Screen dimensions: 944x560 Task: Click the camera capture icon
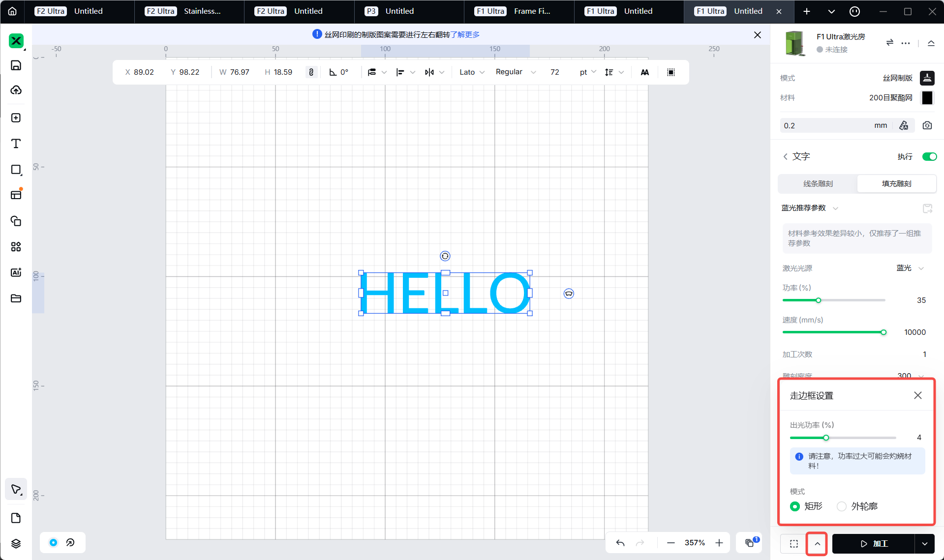tap(927, 125)
